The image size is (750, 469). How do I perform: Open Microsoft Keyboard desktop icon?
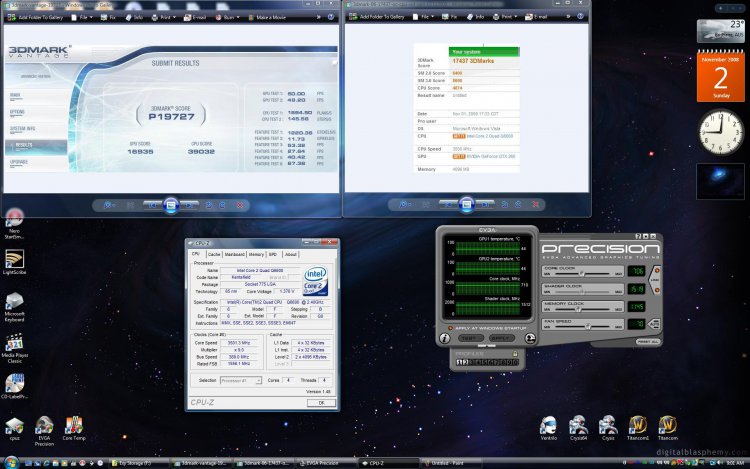(14, 307)
